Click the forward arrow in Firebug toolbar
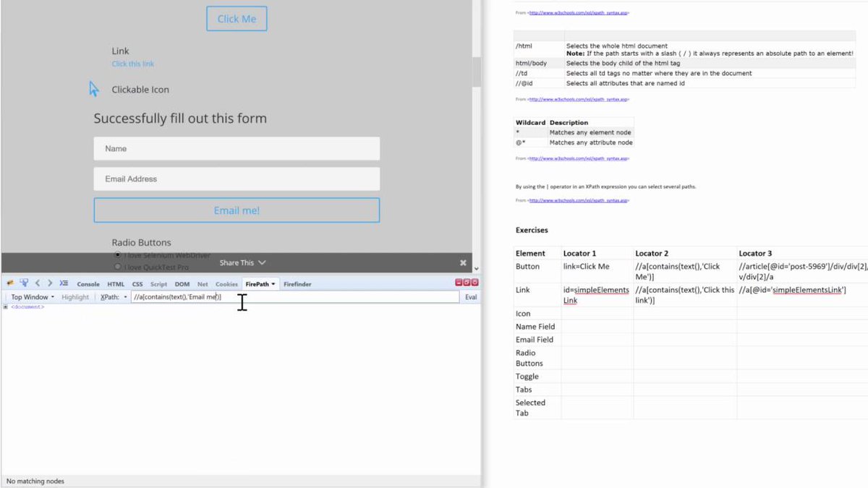The image size is (868, 488). click(x=49, y=283)
